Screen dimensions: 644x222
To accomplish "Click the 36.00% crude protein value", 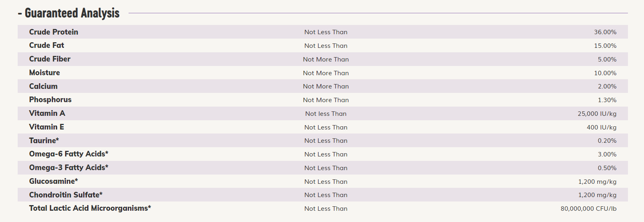I will point(605,32).
